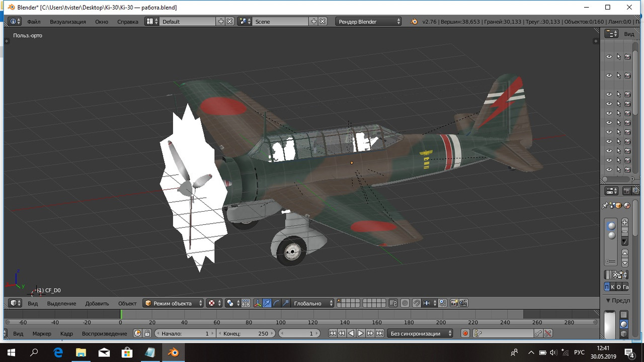Click the Конец end frame field
This screenshot has height=362, width=644.
coord(246,333)
